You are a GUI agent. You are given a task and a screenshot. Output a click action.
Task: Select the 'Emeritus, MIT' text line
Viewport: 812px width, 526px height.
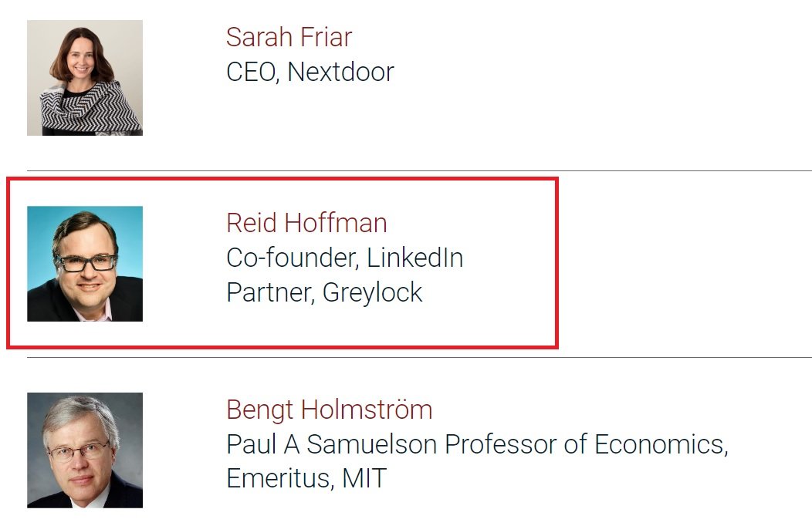tap(306, 479)
